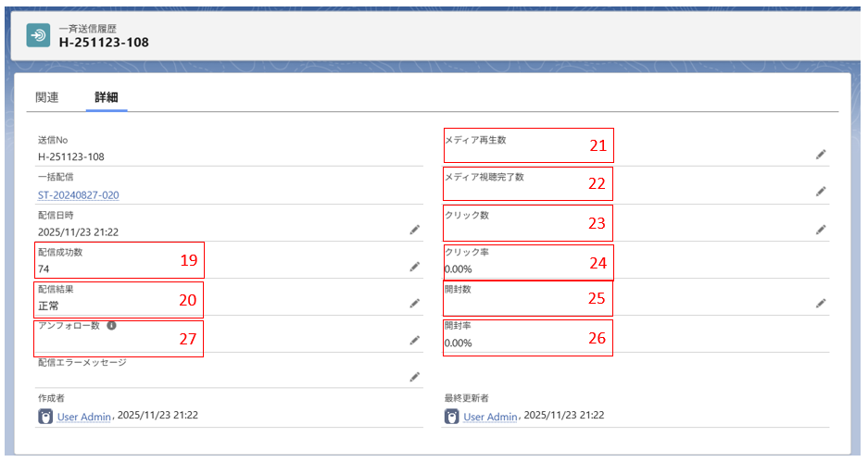Click the 一斉送信履歴 record icon in header
The height and width of the screenshot is (462, 868).
(x=38, y=34)
